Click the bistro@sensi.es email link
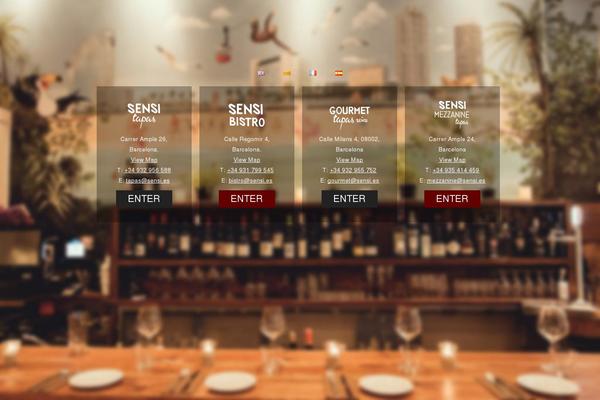Screen dimensions: 600x400 (x=250, y=180)
